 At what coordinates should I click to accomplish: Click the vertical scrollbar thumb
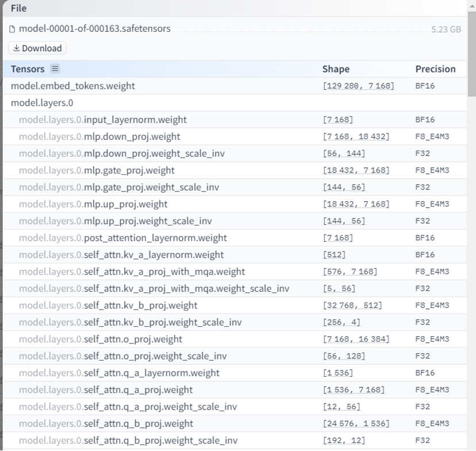tap(472, 54)
